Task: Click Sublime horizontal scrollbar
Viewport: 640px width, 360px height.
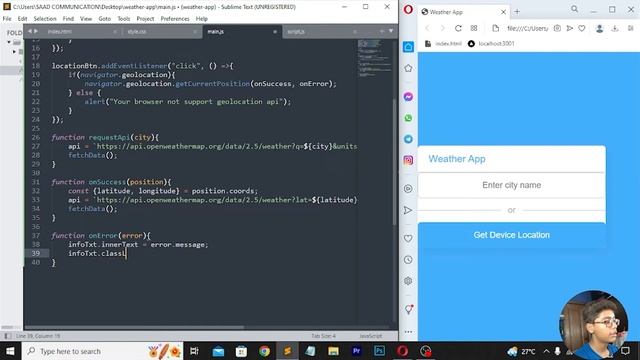Action: [x=135, y=327]
